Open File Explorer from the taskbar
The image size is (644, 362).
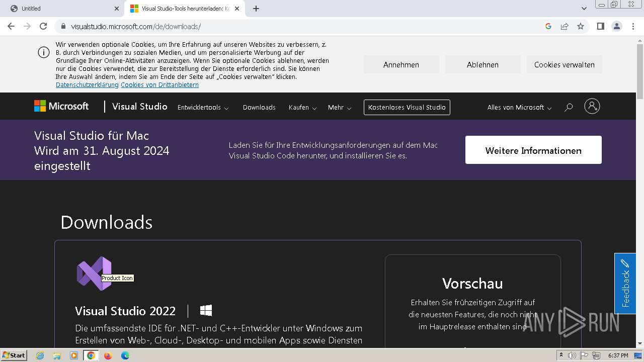coord(57,355)
